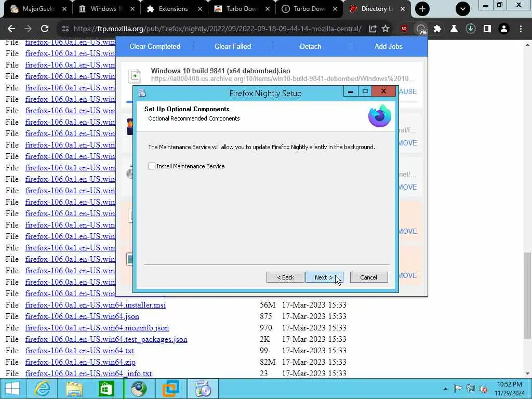
Task: Switch to Firefox Nightly installer taskbar icon
Action: [x=203, y=389]
